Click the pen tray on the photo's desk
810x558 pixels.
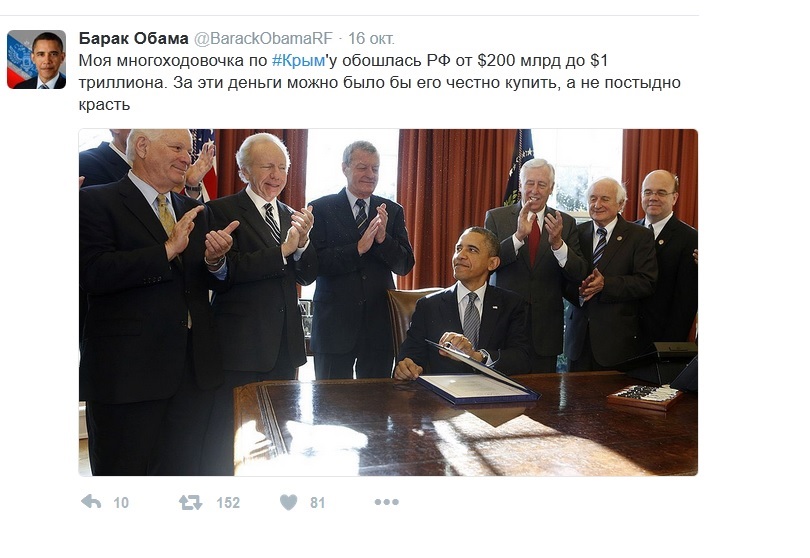pos(645,397)
